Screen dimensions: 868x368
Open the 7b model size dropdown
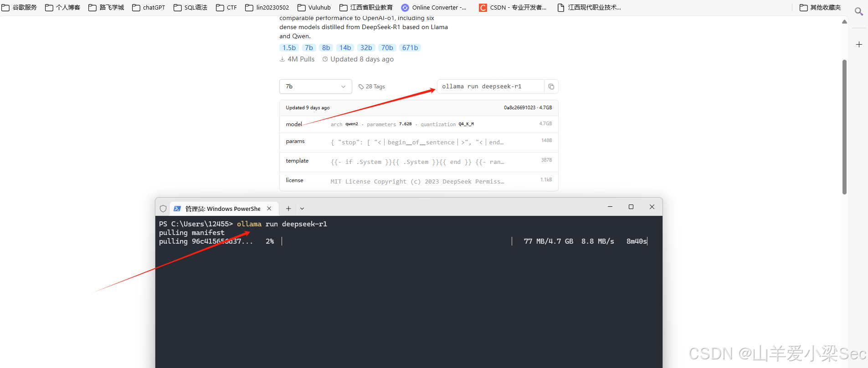point(316,87)
